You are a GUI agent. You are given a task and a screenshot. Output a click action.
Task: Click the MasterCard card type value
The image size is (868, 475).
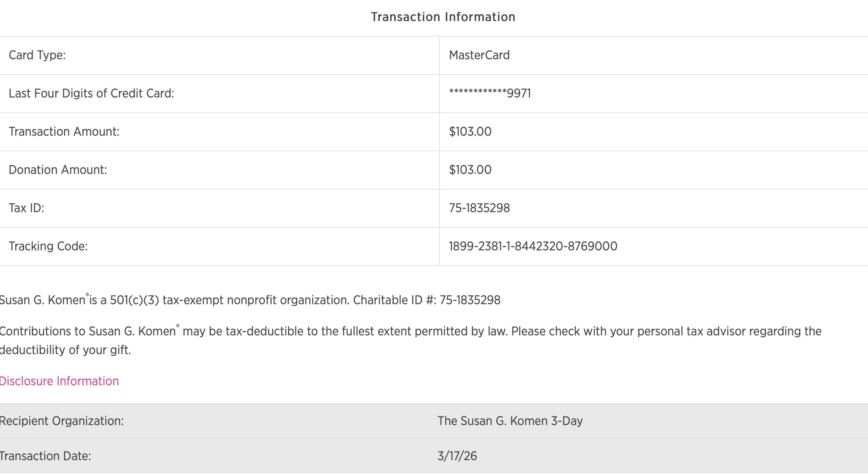point(479,55)
